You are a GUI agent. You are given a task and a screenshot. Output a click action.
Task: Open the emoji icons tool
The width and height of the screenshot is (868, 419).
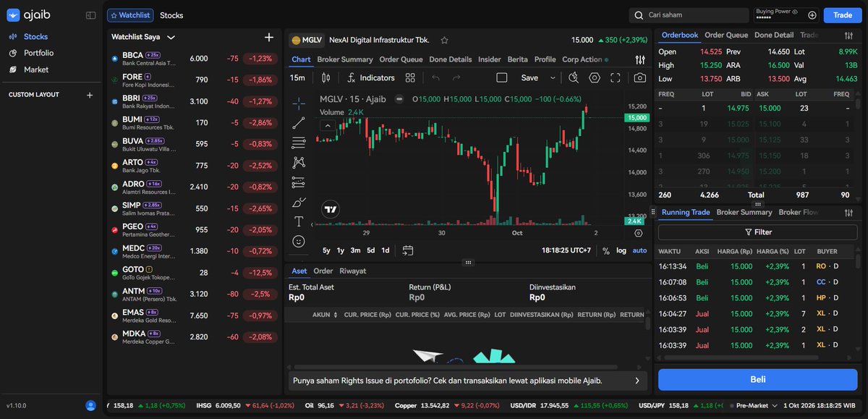coord(299,241)
